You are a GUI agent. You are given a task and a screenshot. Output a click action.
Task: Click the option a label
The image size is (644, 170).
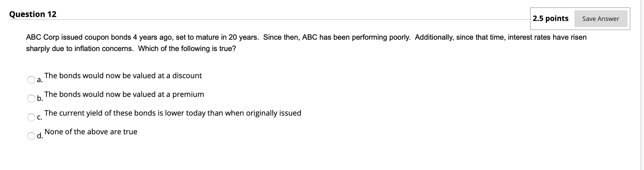39,80
